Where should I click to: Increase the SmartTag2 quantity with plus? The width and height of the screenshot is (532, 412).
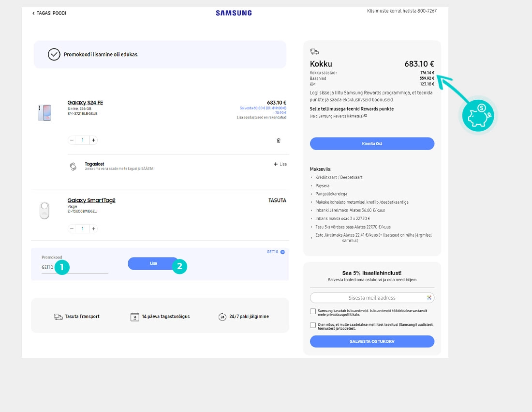pos(94,229)
